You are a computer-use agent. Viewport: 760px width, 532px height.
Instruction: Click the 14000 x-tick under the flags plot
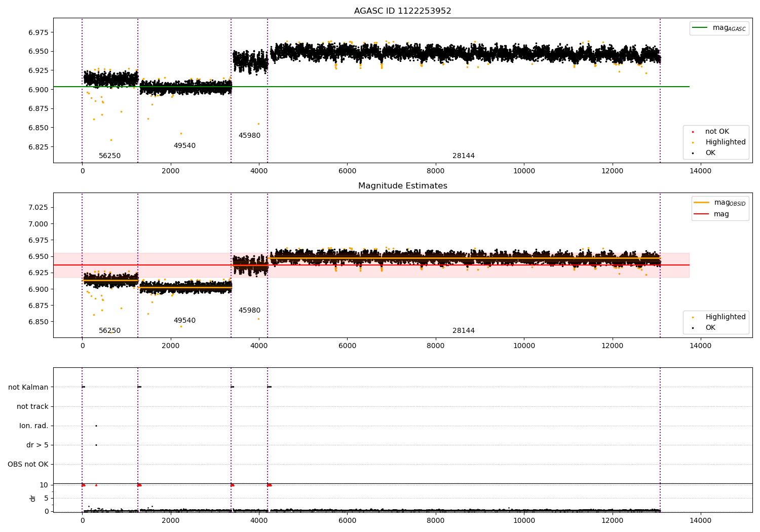[x=701, y=520]
